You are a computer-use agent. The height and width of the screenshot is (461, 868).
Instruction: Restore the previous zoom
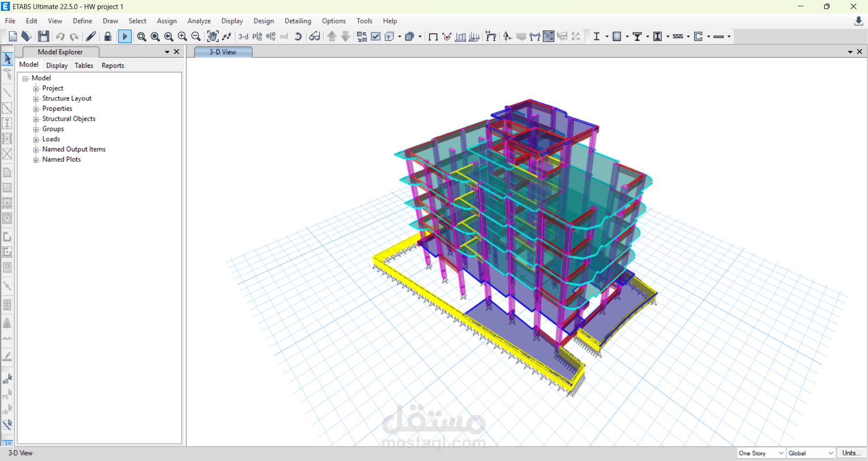169,37
